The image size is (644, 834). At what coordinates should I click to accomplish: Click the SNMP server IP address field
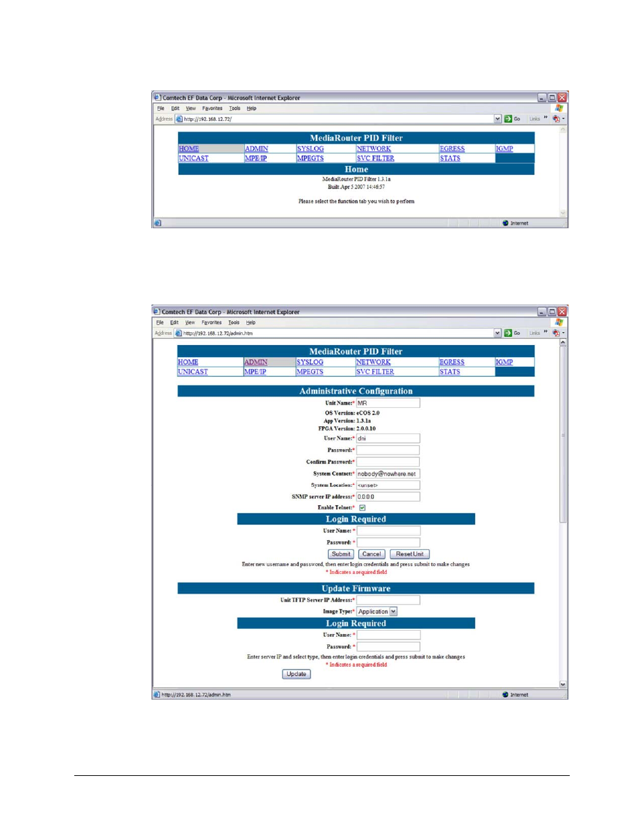388,497
